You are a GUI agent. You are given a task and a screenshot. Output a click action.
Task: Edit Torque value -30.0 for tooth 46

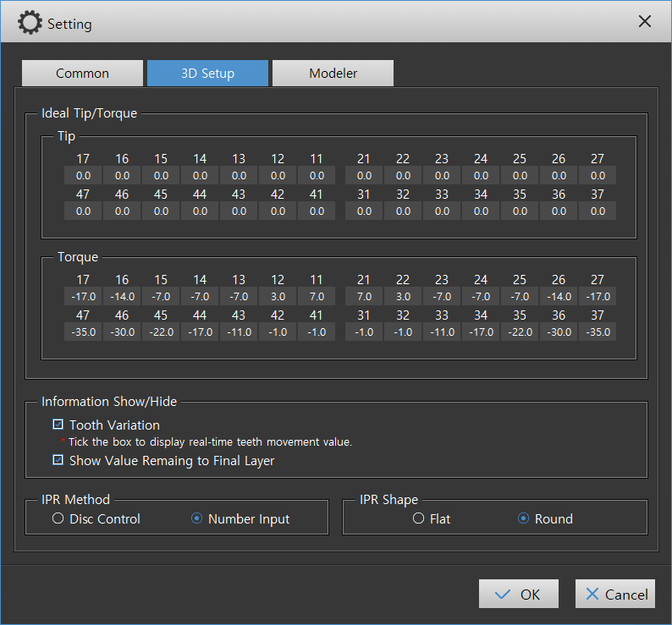tap(122, 332)
